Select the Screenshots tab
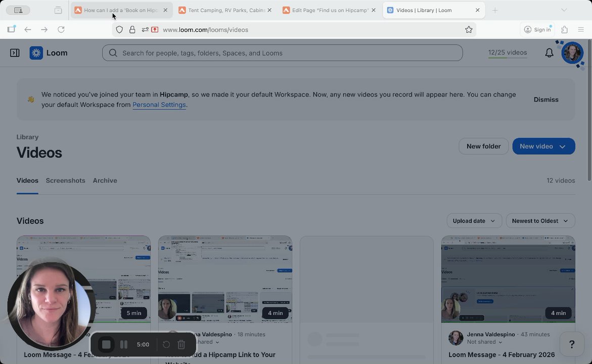Screen dimensions: 592x364 coord(65,180)
